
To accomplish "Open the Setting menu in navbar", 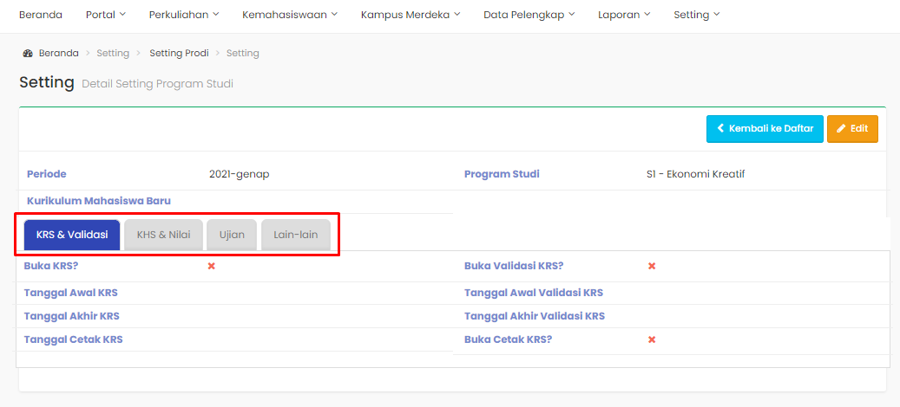I will pos(696,15).
